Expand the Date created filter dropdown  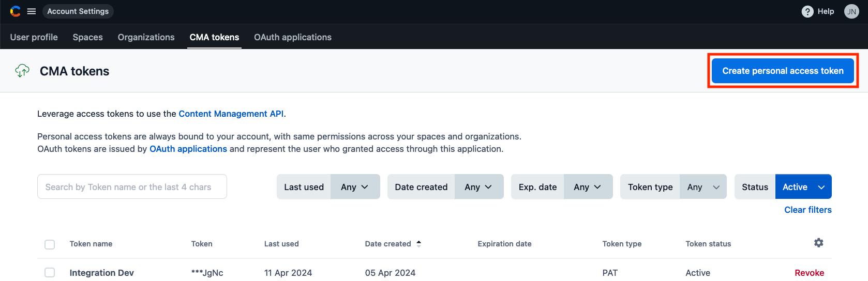(x=478, y=186)
